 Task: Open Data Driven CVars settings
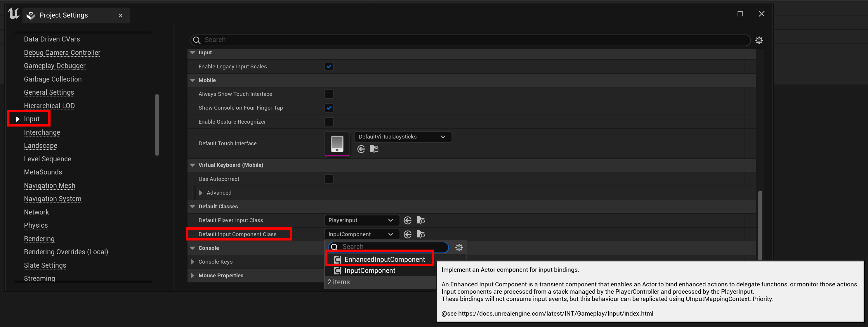[52, 39]
